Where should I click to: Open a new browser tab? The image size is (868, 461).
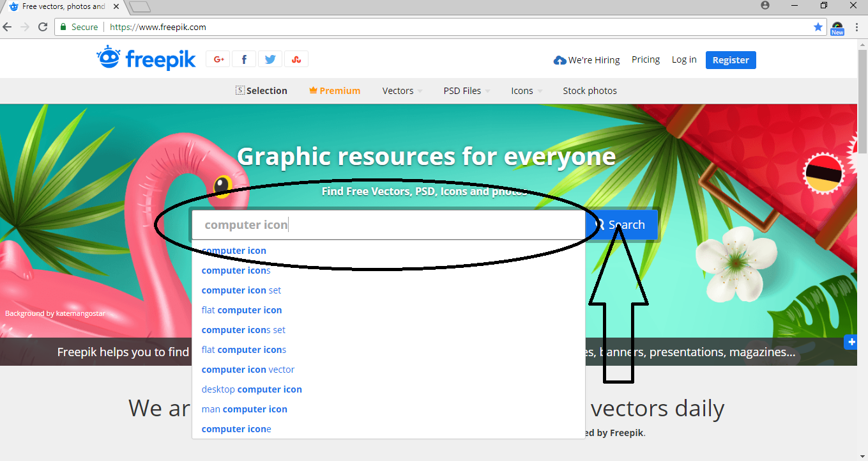click(x=139, y=7)
